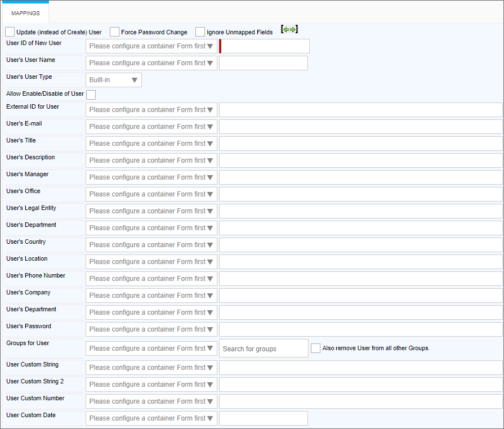The height and width of the screenshot is (429, 504).
Task: Open the User's User Type Built-in dropdown
Action: (x=113, y=80)
